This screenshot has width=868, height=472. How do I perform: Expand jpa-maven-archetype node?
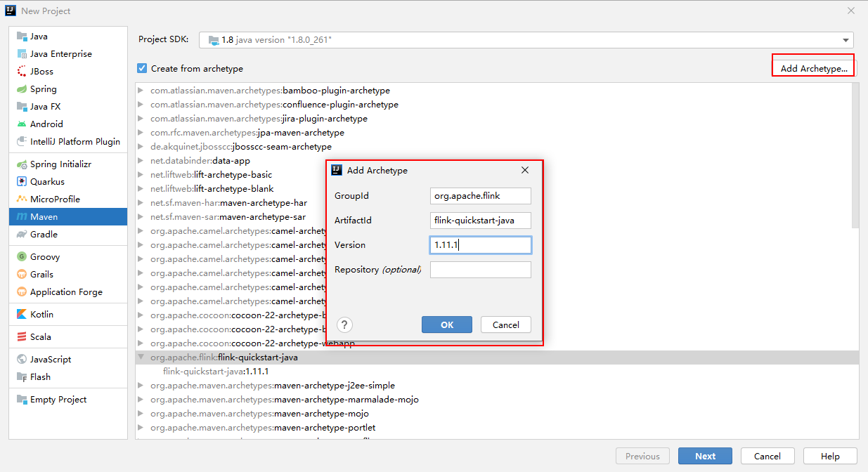point(141,133)
